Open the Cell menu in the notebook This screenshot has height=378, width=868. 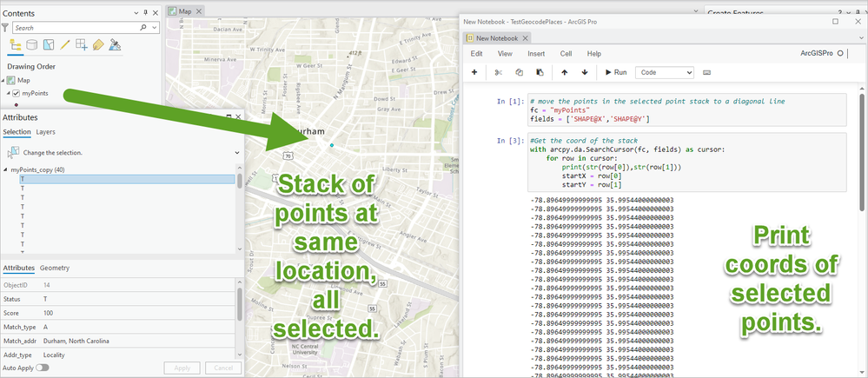click(x=566, y=54)
